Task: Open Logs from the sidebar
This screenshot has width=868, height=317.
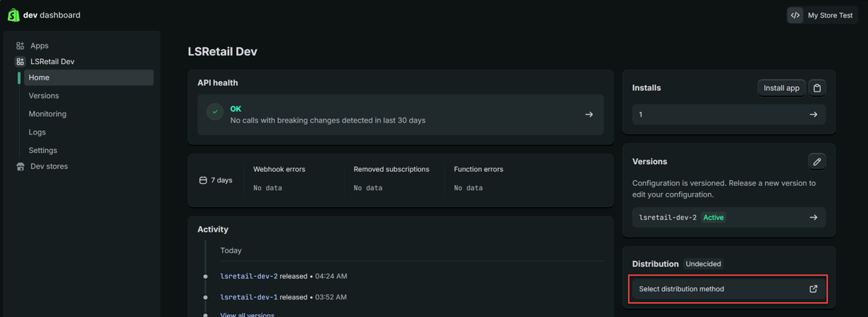Action: 37,132
